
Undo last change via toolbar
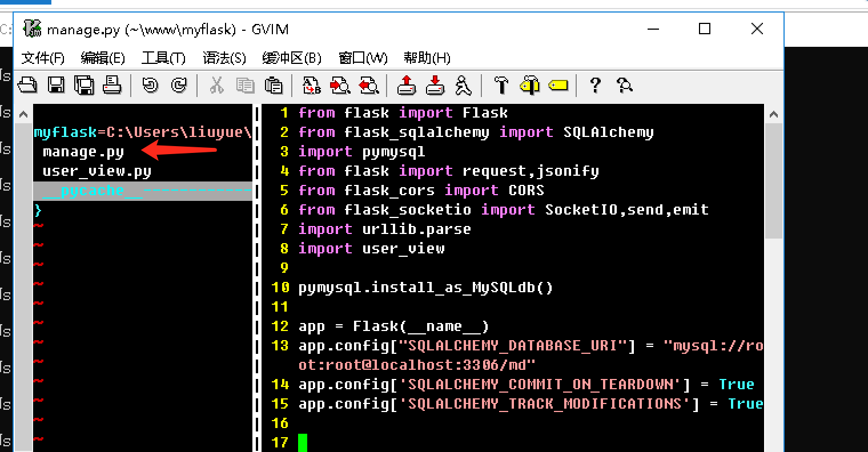point(150,85)
